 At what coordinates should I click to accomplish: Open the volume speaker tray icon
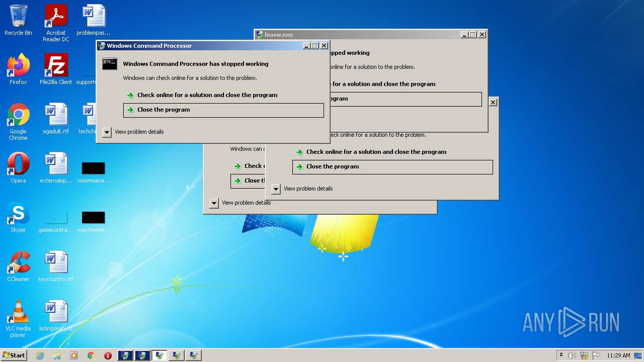572,355
